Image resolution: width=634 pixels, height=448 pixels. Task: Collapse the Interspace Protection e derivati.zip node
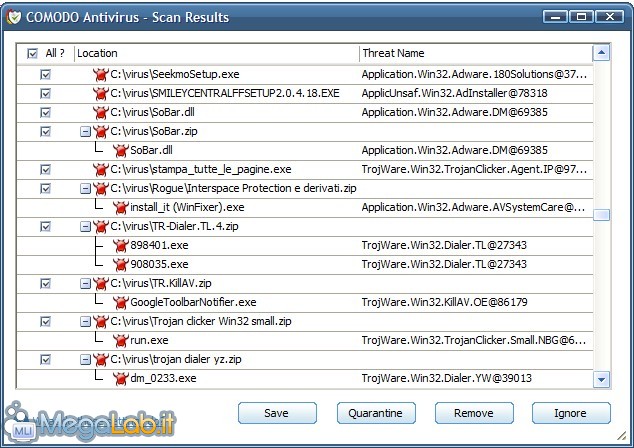click(x=85, y=188)
